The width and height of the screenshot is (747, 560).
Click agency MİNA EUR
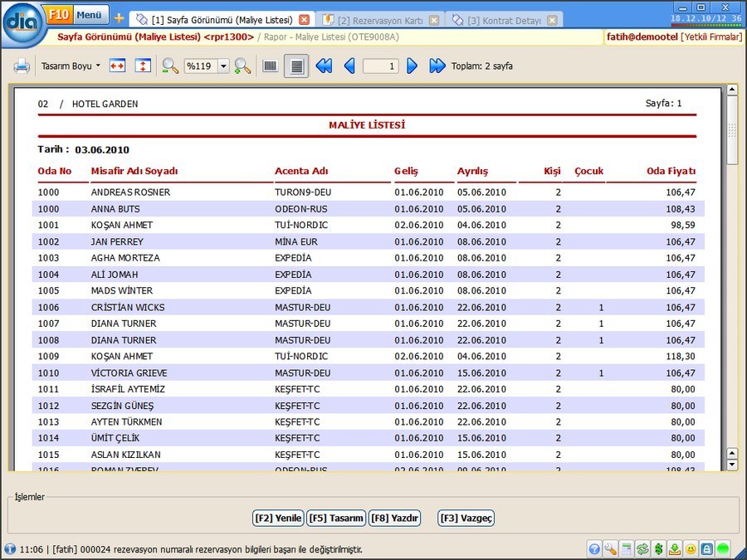click(x=295, y=242)
